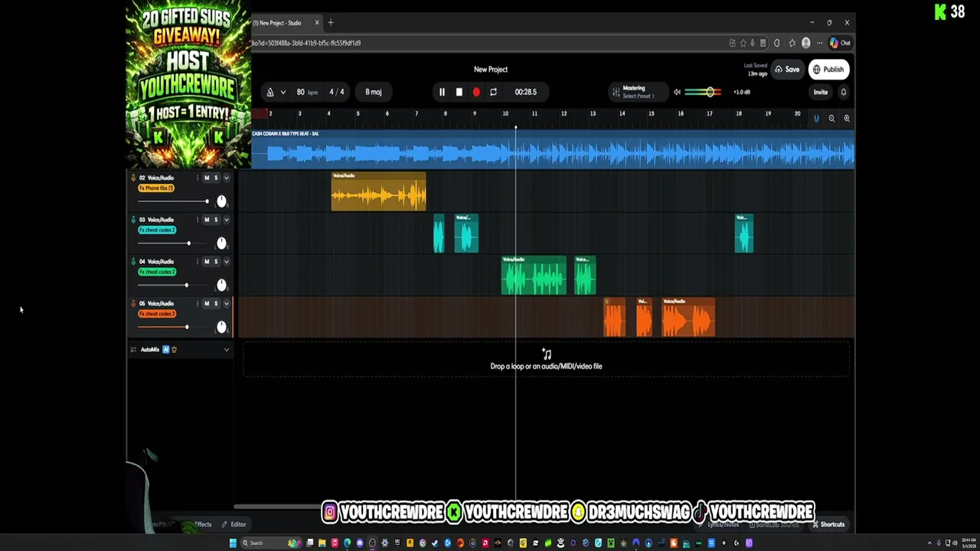Click the 00:28.5 time display
The image size is (980, 551).
[525, 92]
